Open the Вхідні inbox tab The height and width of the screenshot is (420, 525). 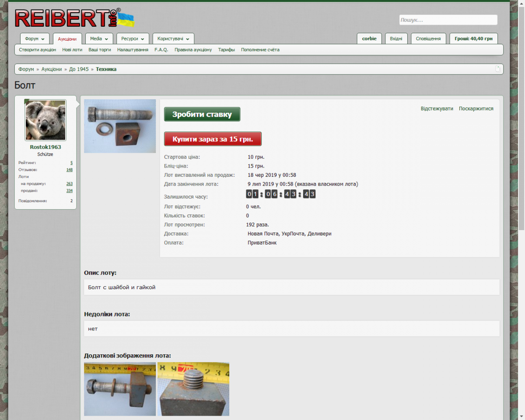(x=396, y=39)
